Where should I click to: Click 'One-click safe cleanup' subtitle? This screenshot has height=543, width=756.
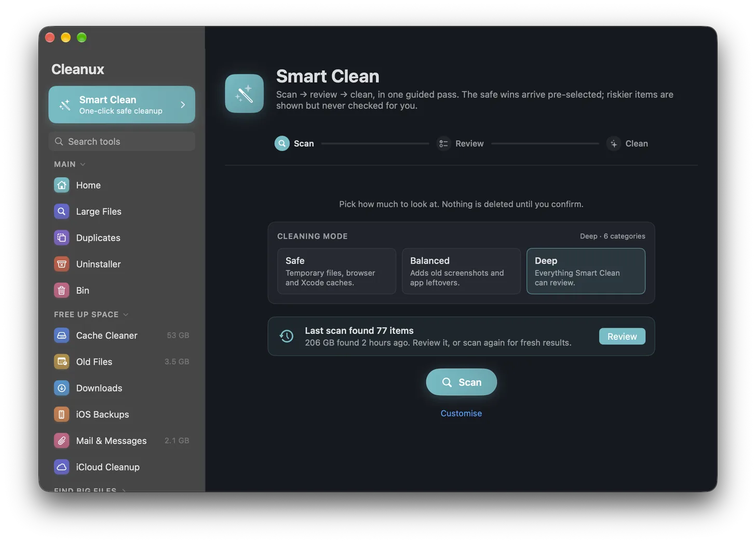(121, 111)
